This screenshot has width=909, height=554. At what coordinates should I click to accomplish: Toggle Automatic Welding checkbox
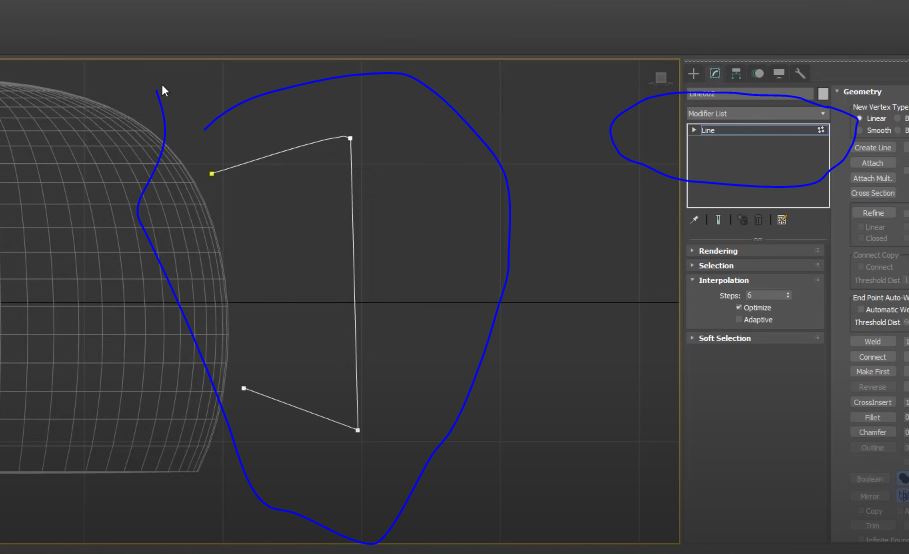(860, 310)
